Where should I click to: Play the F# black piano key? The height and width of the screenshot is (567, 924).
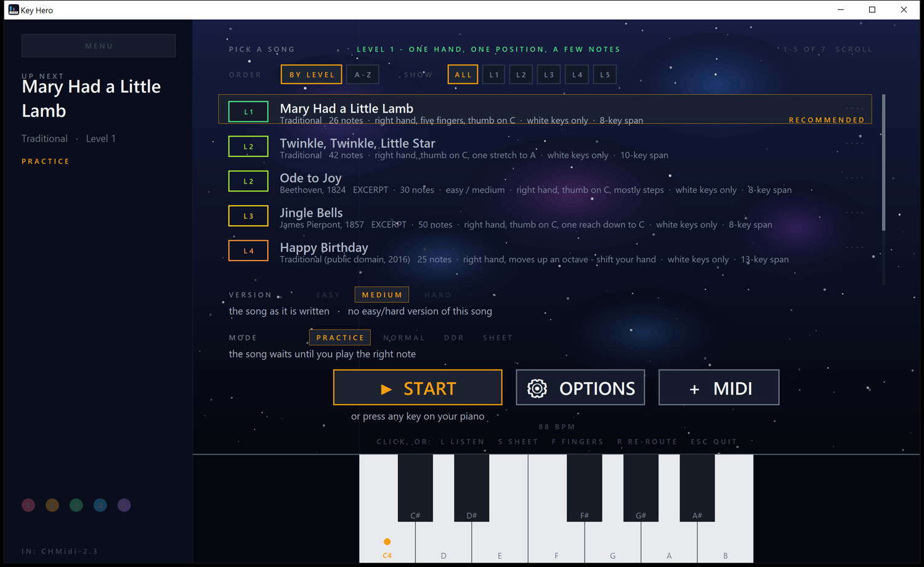click(584, 488)
